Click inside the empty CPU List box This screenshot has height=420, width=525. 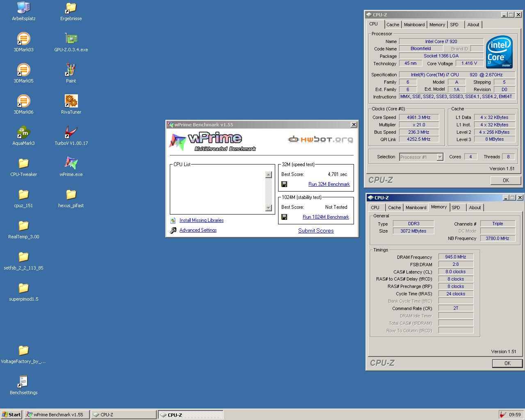(218, 191)
